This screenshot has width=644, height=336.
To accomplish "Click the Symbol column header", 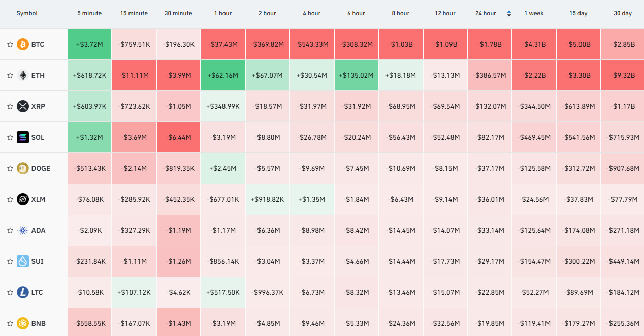I will point(27,13).
